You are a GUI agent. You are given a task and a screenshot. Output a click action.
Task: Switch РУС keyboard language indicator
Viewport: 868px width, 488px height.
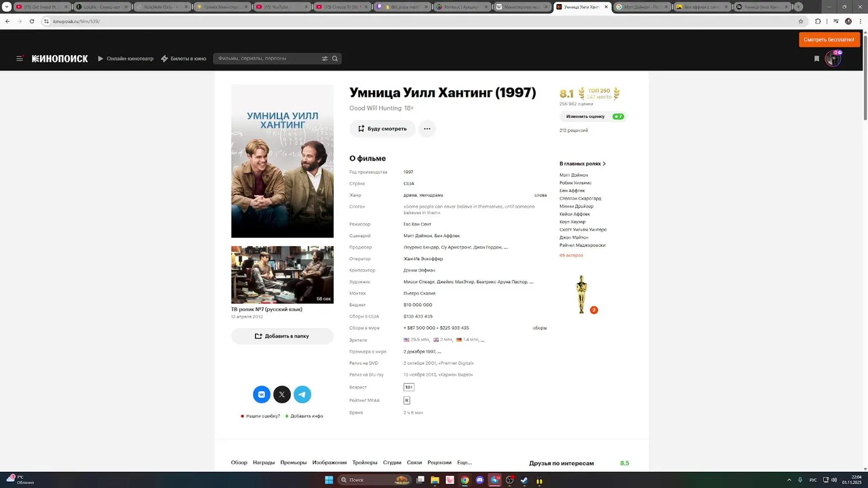[x=813, y=480]
